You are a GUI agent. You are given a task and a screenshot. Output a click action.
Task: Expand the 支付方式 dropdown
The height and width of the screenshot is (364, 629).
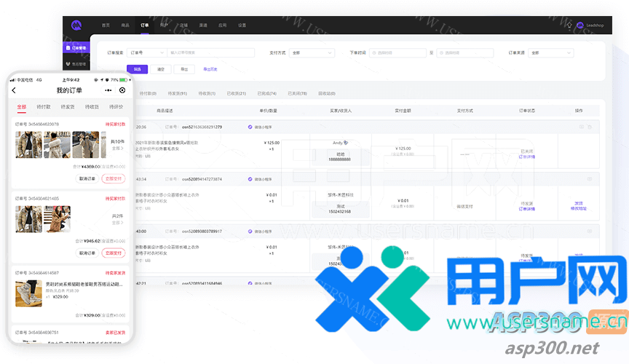click(309, 52)
